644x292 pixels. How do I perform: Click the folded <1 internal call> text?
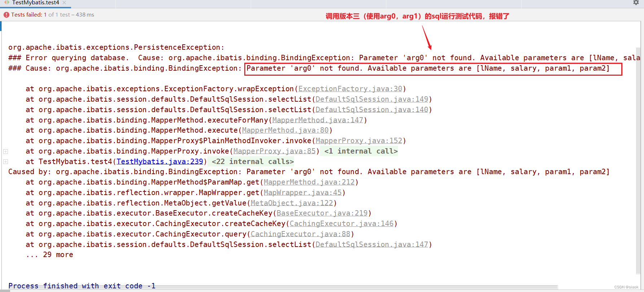click(361, 151)
